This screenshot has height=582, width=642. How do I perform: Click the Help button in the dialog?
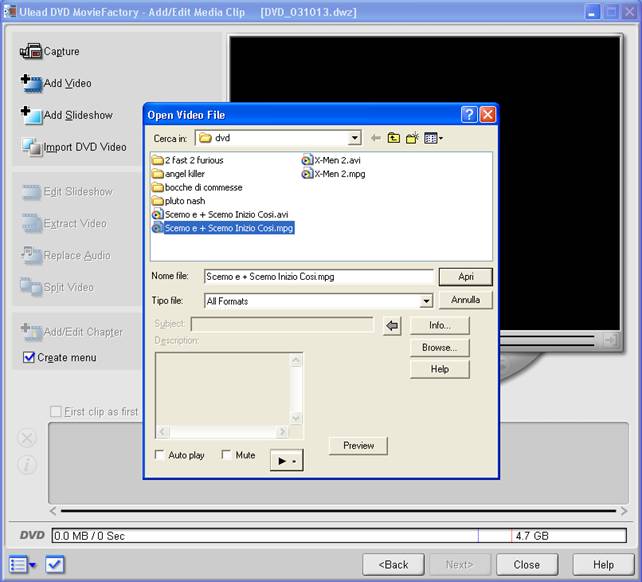coord(440,369)
